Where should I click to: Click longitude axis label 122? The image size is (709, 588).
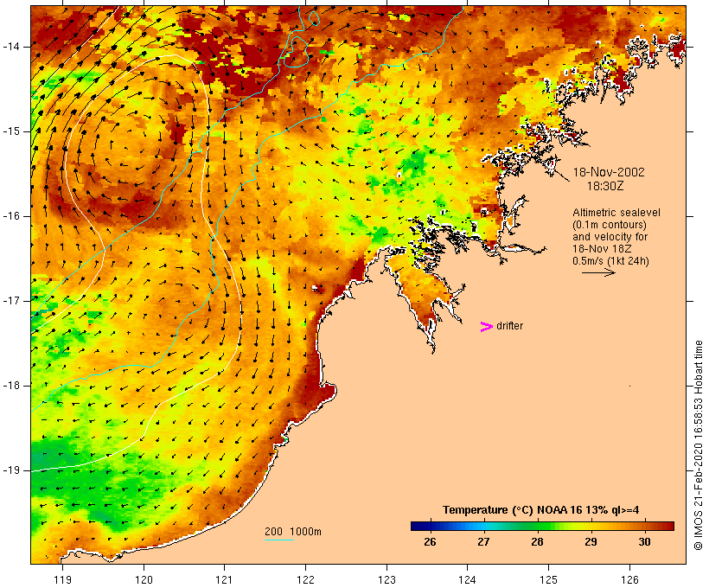306,579
